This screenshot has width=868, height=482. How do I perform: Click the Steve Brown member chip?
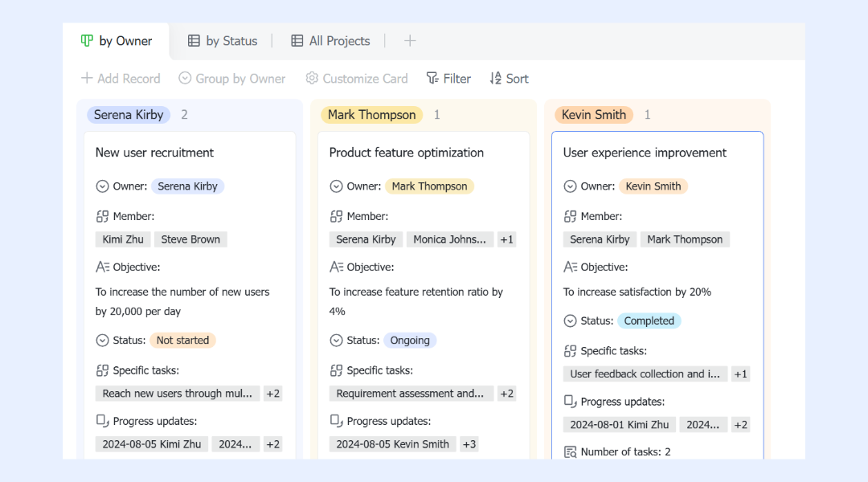click(190, 239)
